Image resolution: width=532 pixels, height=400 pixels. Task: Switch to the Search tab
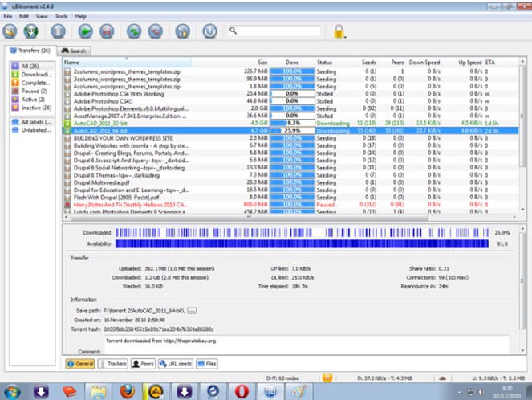[74, 51]
